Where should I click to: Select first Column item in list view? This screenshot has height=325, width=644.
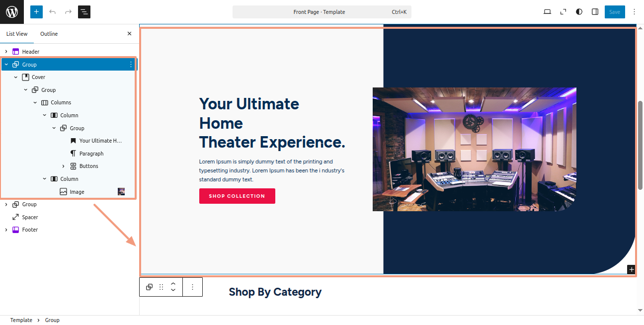[69, 115]
